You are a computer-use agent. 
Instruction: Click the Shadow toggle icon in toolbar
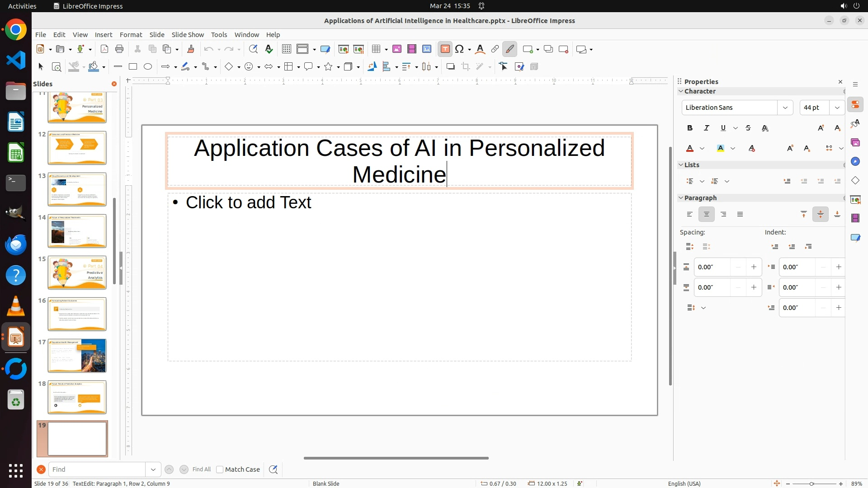(450, 67)
